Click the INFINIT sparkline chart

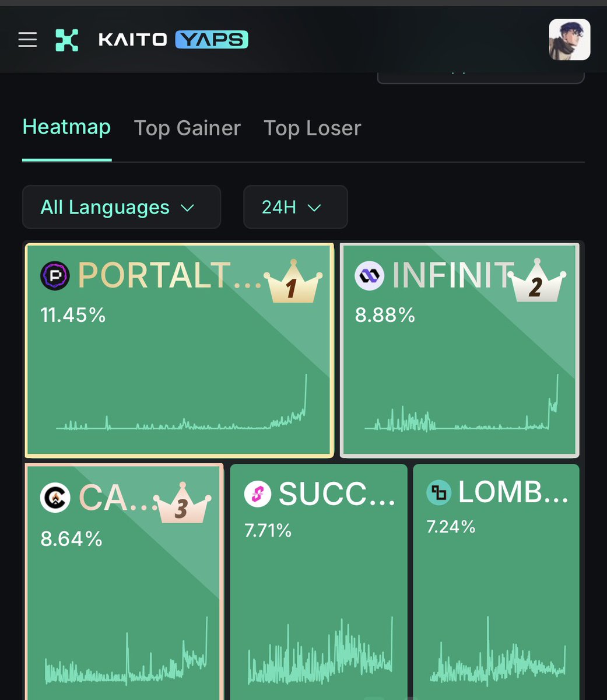461,402
